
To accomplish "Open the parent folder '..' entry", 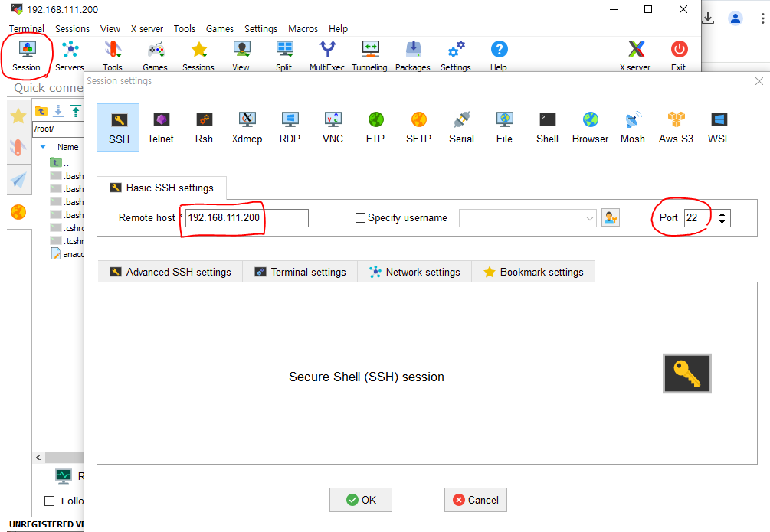I will (x=60, y=163).
